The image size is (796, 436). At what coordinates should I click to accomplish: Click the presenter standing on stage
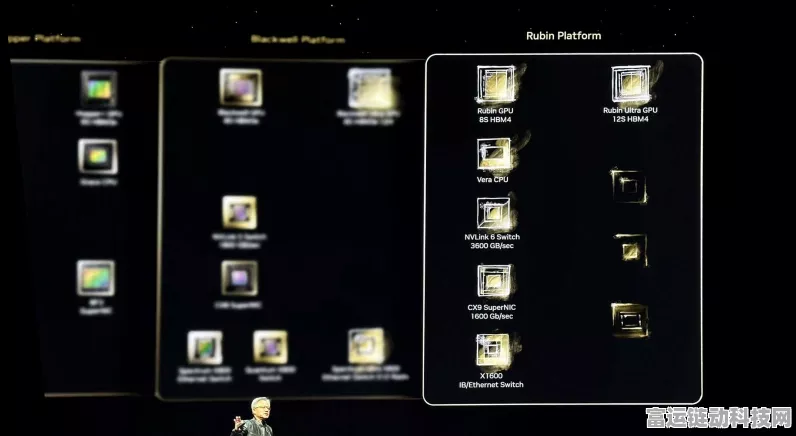255,417
